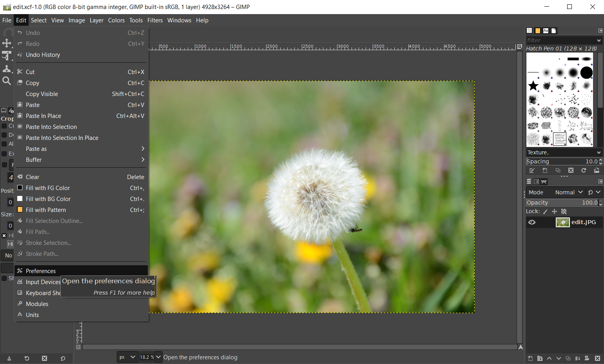Toggle lock pixels paintbrush icon

(x=545, y=212)
